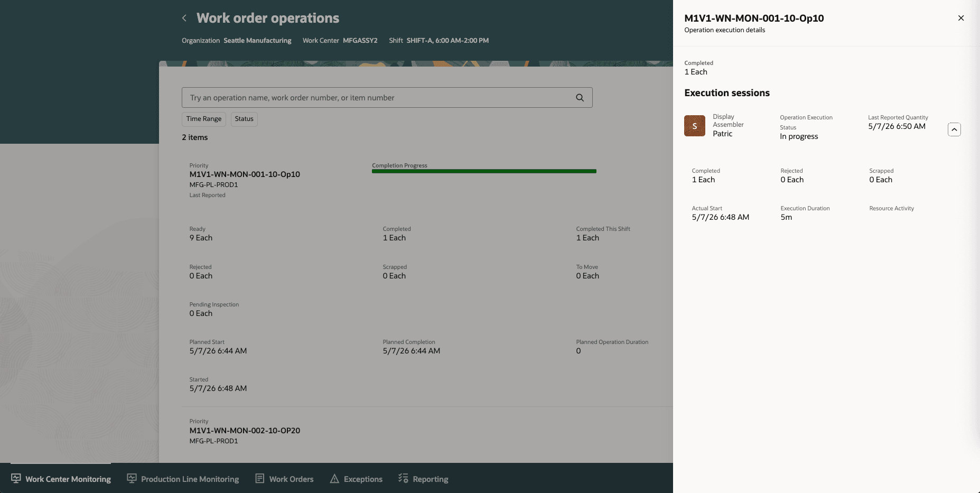
Task: Click the Work Center Monitoring icon
Action: (16, 478)
